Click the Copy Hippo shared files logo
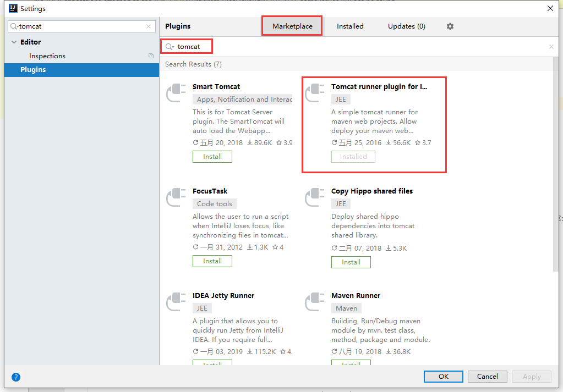Screen dimensions: 563x392 coord(314,197)
